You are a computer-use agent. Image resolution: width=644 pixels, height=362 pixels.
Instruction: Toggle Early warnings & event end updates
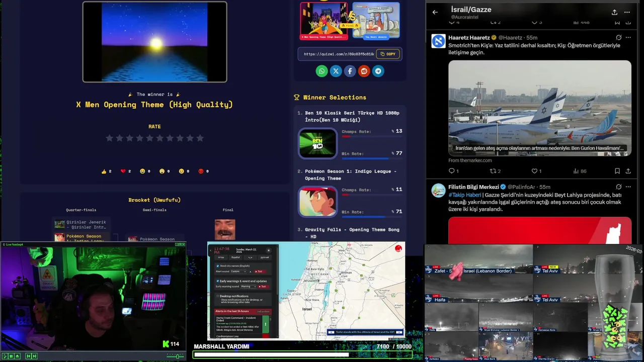click(218, 281)
